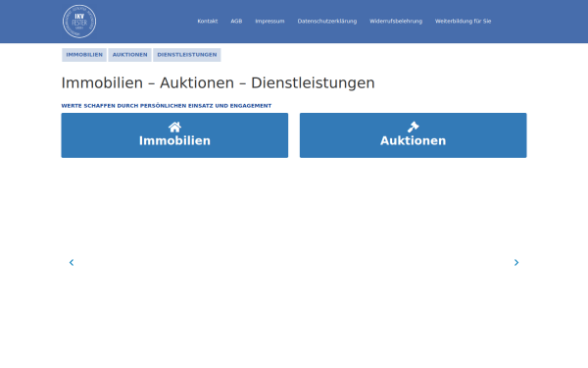Select the AUKTIONEN tab

coord(129,55)
